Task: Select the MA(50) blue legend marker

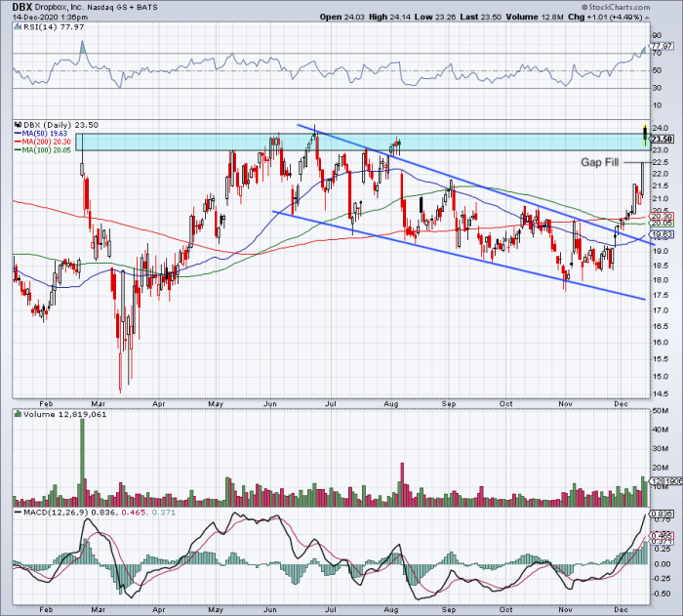Action: pos(18,133)
